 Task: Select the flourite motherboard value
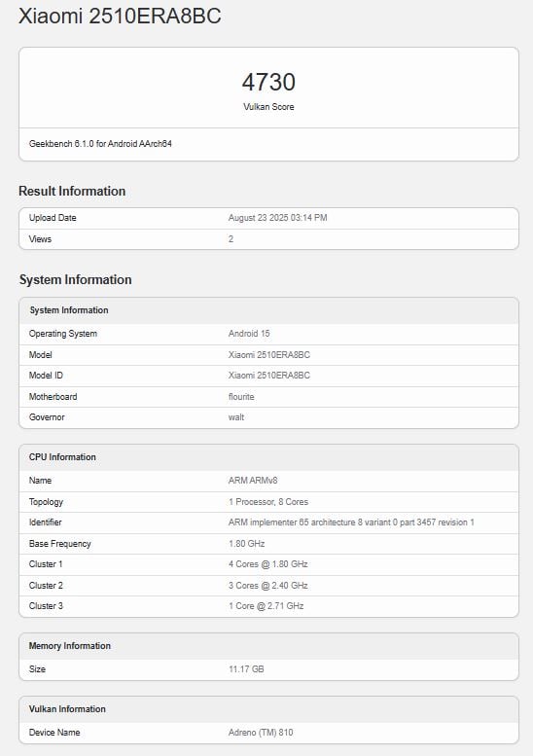click(x=241, y=397)
